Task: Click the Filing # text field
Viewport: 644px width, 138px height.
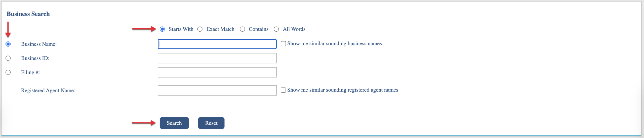Action: pos(217,72)
